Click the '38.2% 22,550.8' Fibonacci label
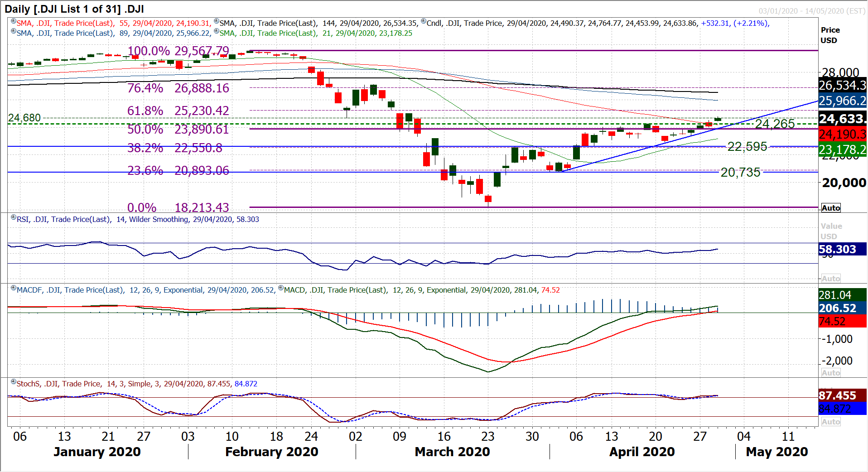This screenshot has height=472, width=868. (x=175, y=148)
